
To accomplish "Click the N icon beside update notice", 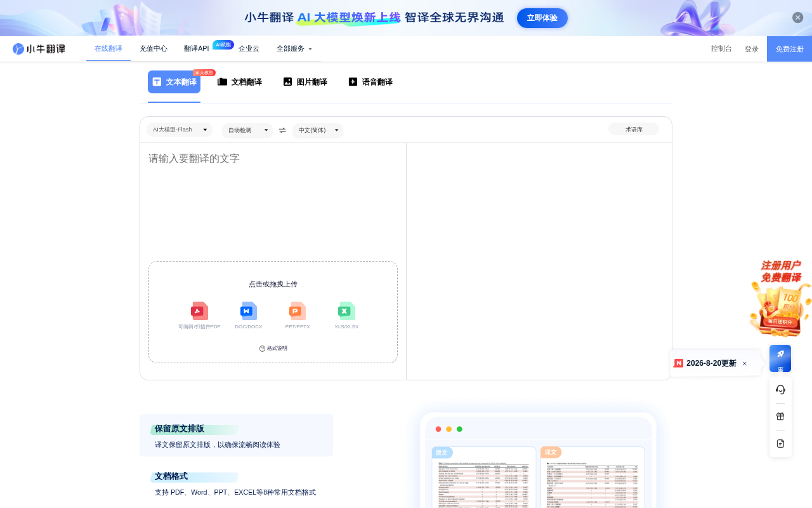I will [x=679, y=363].
